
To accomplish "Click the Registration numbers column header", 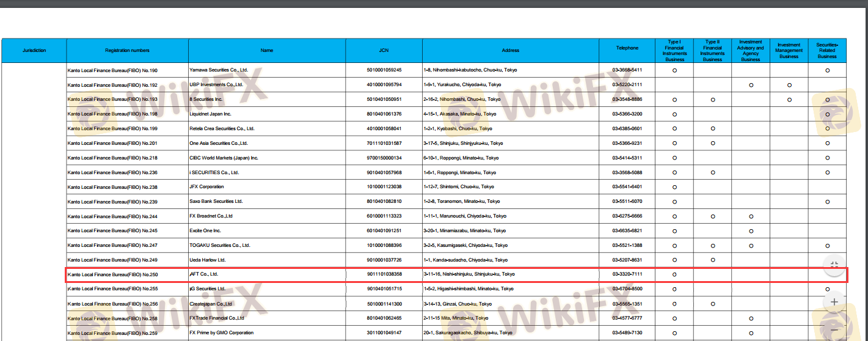I will pos(127,51).
